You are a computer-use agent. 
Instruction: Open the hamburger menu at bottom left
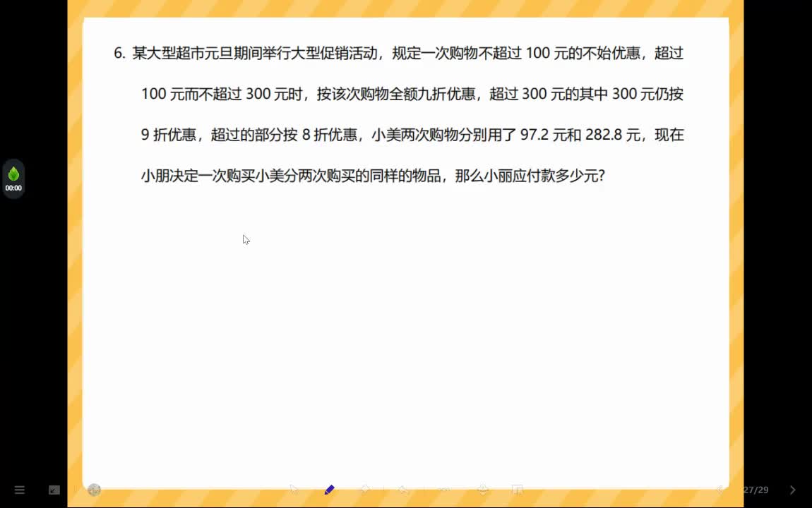tap(20, 490)
